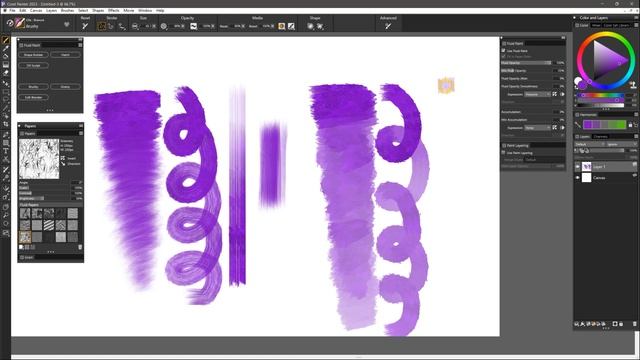This screenshot has width=640, height=360.
Task: Select the diagonal stripes paper thumbnail
Action: pos(49,225)
